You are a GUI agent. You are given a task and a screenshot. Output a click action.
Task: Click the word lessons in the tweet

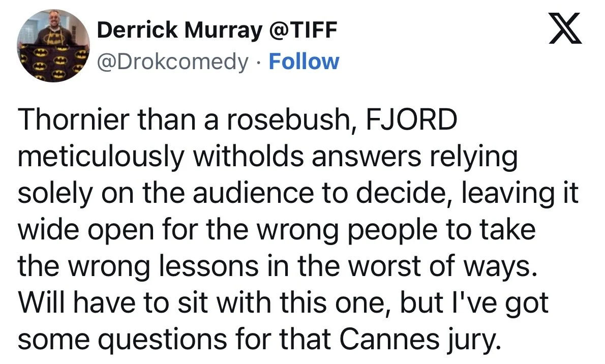click(x=204, y=267)
